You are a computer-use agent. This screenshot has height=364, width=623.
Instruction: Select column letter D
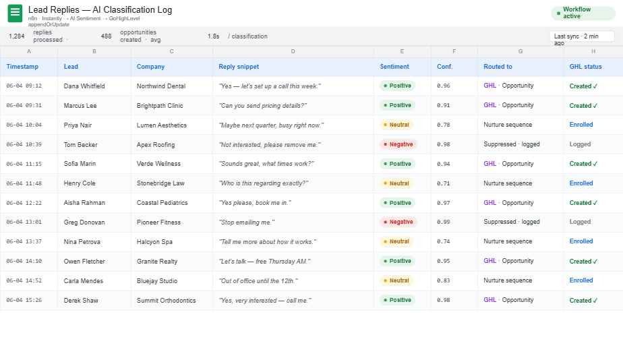click(293, 52)
